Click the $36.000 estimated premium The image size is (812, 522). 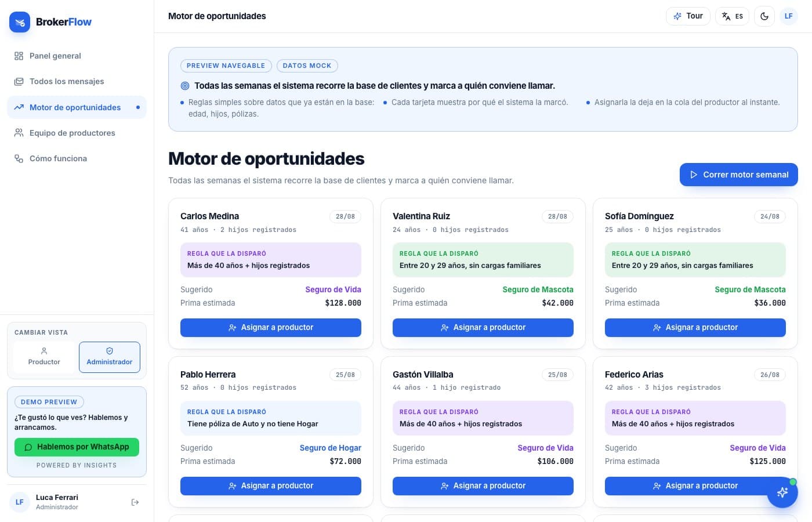point(770,303)
